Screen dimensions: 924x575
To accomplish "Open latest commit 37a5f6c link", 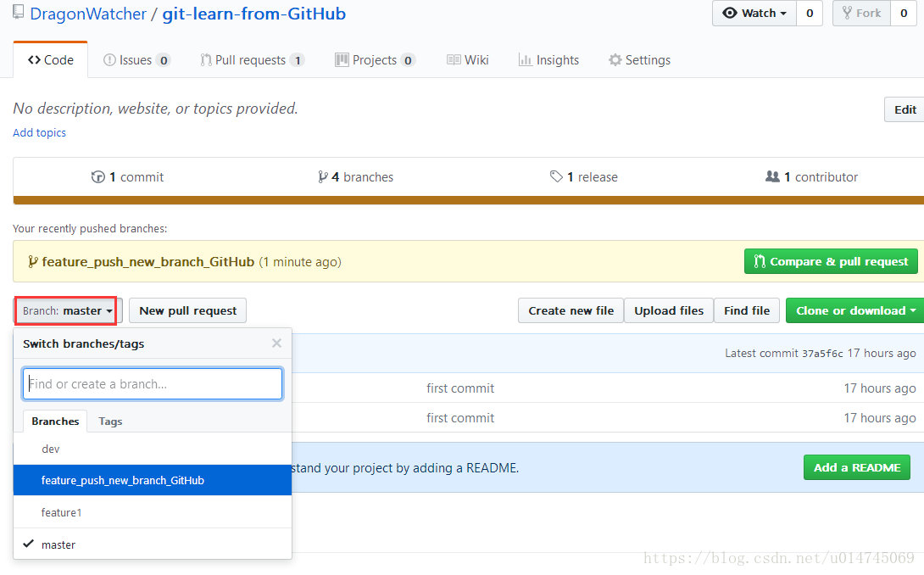I will click(822, 354).
